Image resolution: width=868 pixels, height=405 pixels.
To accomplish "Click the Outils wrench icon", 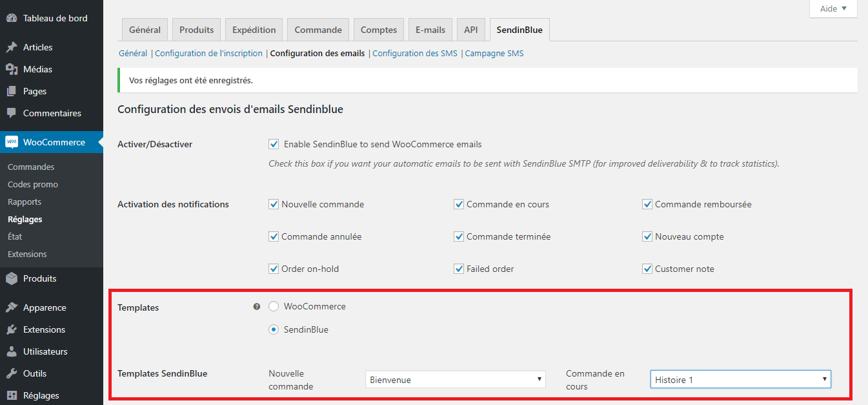I will point(12,373).
